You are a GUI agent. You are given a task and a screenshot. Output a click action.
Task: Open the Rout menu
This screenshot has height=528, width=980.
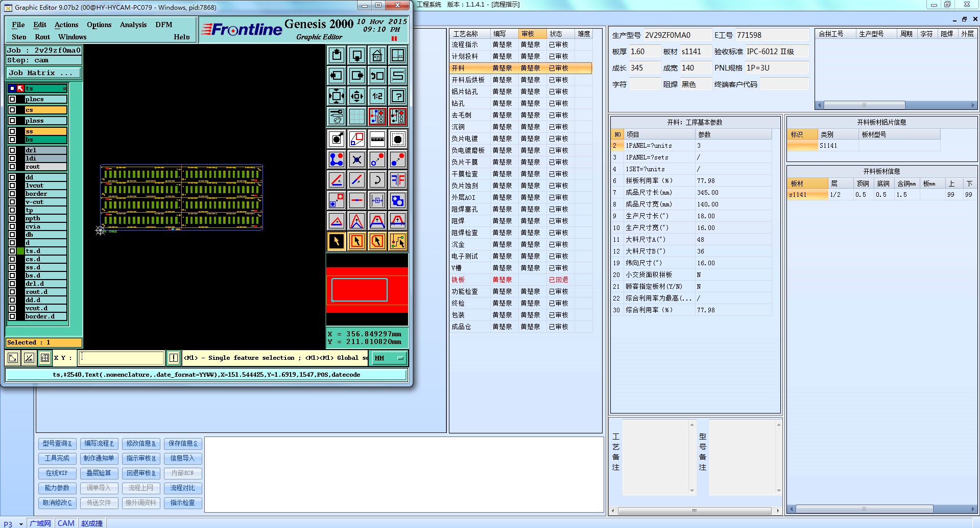tap(42, 37)
